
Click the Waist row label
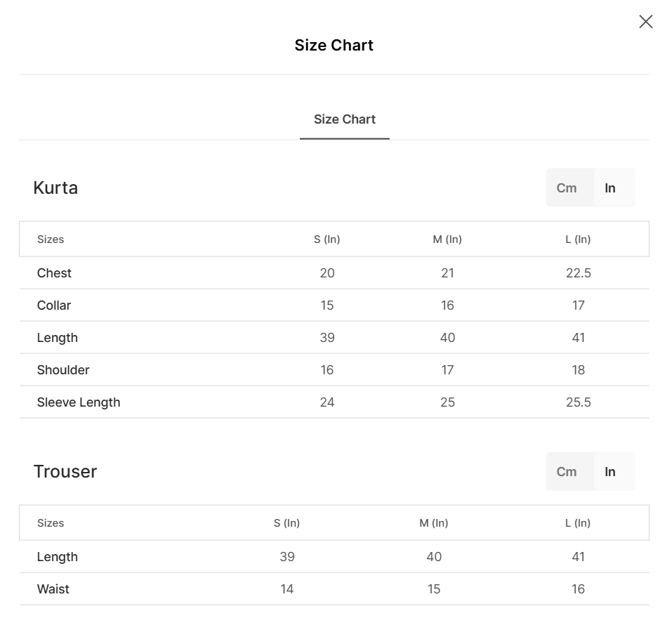point(53,589)
